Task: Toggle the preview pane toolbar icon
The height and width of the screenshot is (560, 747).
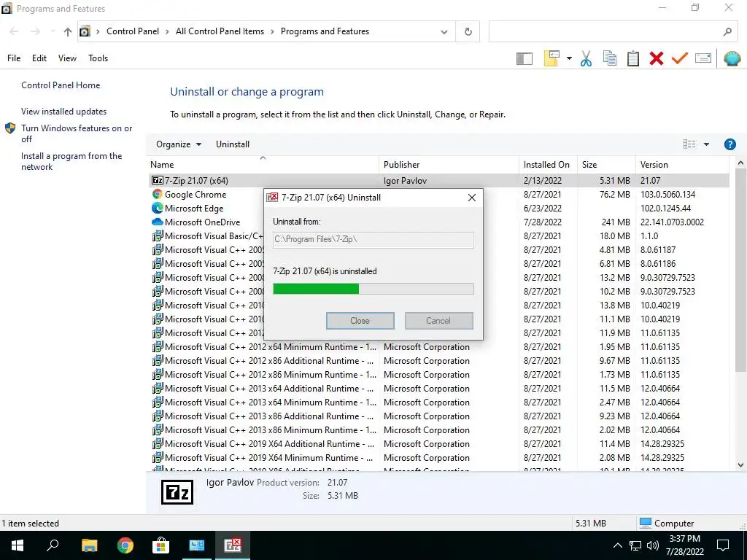Action: [524, 58]
